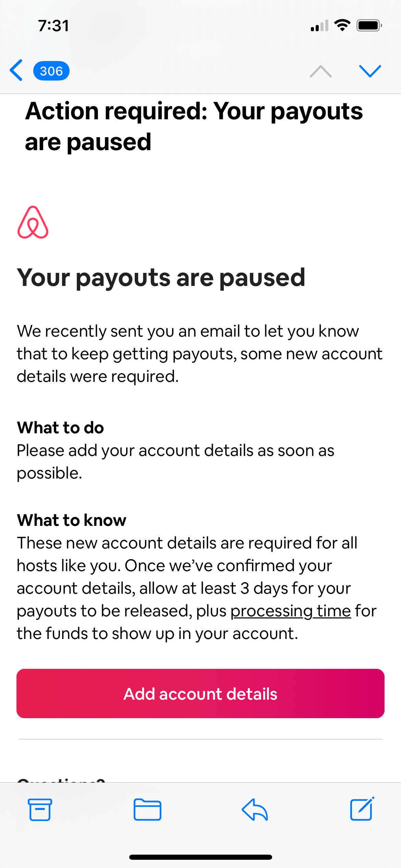Tap the email subject 'Action required' title

pos(194,126)
